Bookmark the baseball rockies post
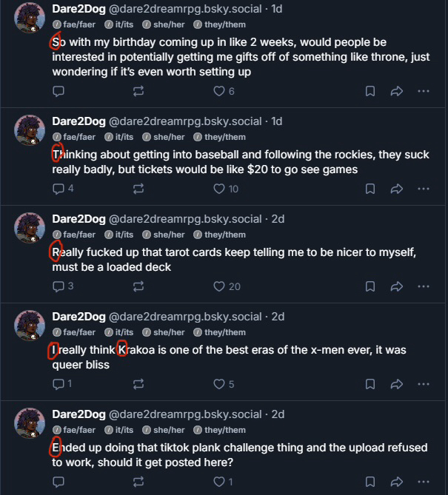Viewport: 448px width, 495px height. (x=370, y=189)
